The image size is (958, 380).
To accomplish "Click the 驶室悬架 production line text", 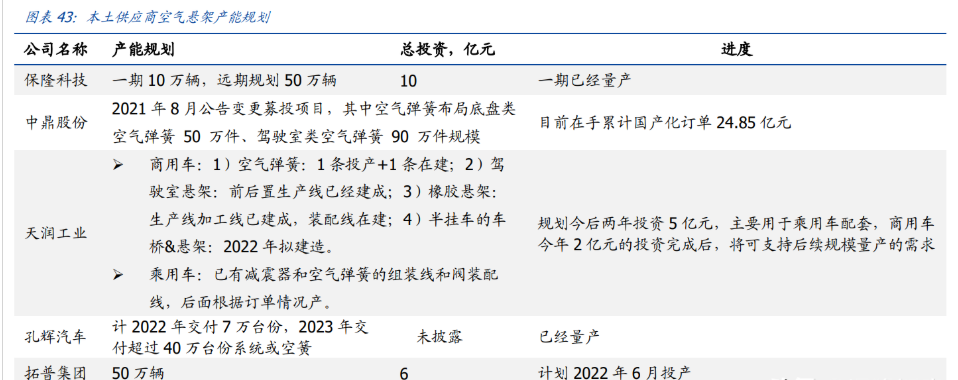I will pyautogui.click(x=324, y=192).
